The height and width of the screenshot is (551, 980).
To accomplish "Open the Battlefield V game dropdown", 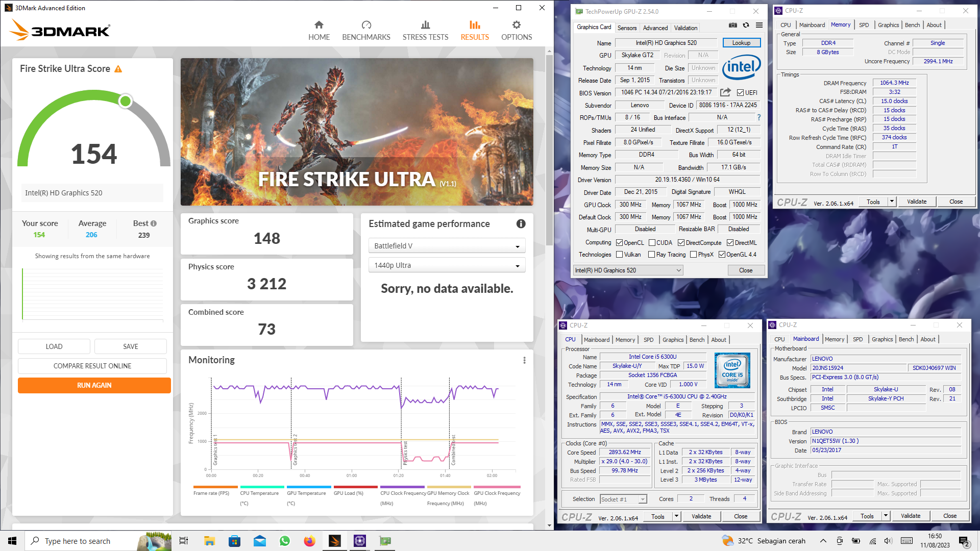I will pyautogui.click(x=447, y=246).
